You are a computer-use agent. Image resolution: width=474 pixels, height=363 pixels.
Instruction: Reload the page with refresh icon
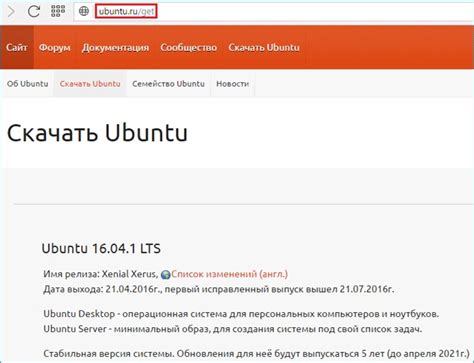click(34, 11)
